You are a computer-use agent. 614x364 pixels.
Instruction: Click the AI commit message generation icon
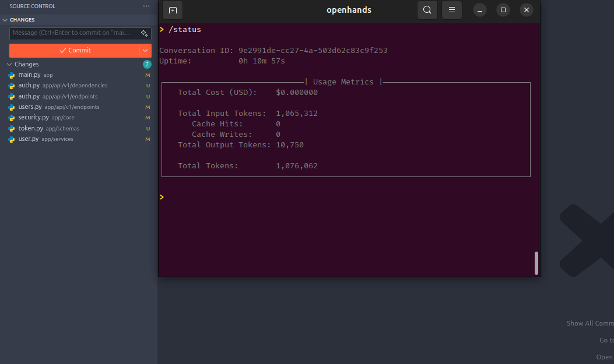point(144,33)
